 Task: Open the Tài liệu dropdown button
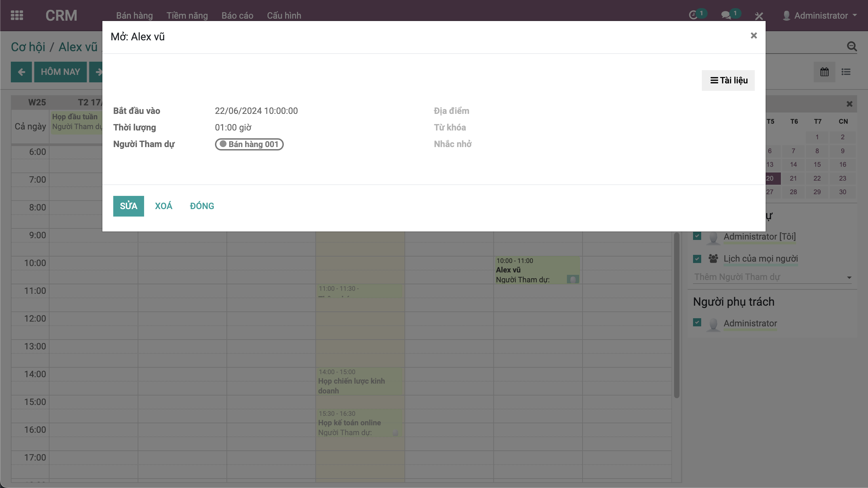[x=728, y=80]
